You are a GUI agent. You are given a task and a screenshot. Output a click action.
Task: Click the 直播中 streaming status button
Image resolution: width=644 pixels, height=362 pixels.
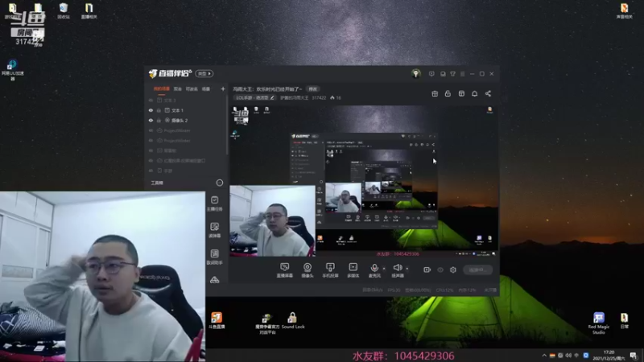pyautogui.click(x=477, y=269)
